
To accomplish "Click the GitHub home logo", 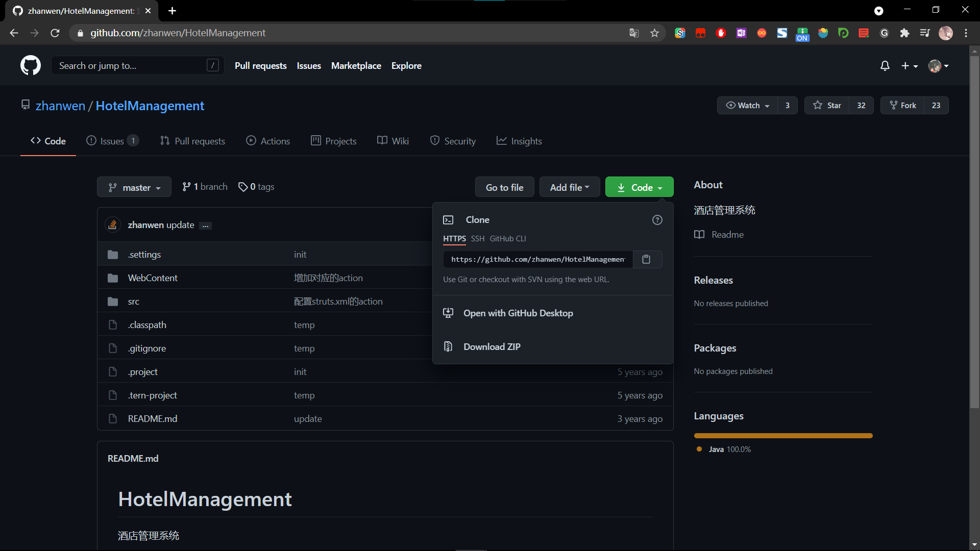I will 30,65.
